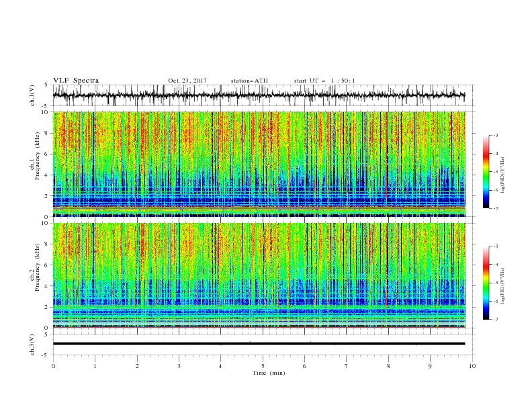
Task: Click the date 'Oct. 23, 2017'
Action: pyautogui.click(x=187, y=81)
